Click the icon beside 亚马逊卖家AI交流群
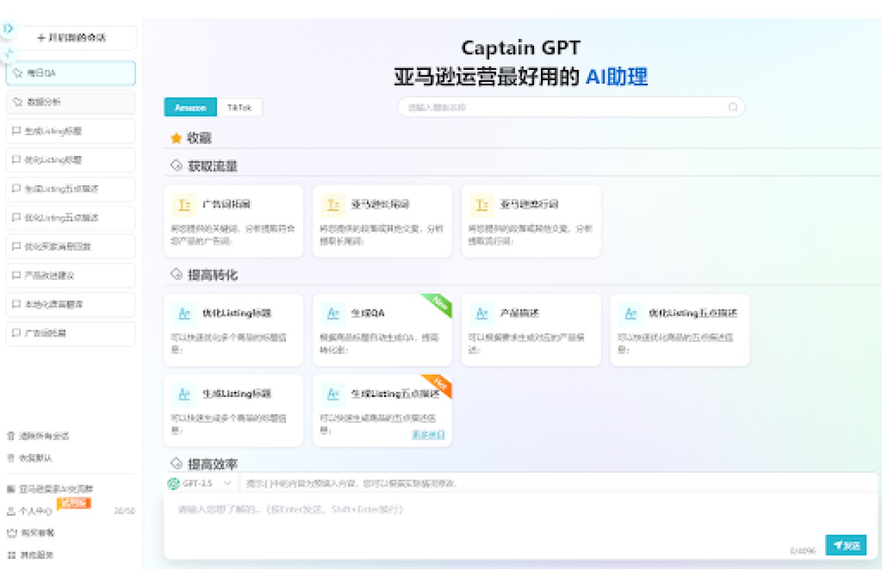This screenshot has width=882, height=588. (x=11, y=489)
